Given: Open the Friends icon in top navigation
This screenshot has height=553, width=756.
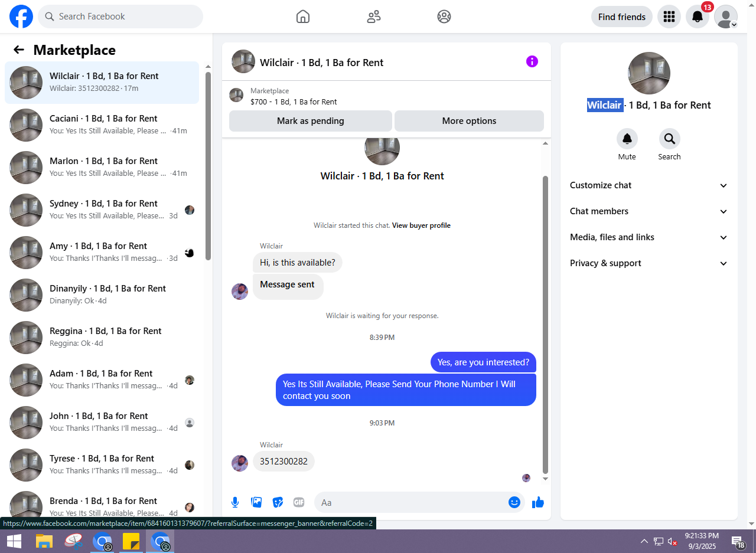Looking at the screenshot, I should pyautogui.click(x=374, y=17).
